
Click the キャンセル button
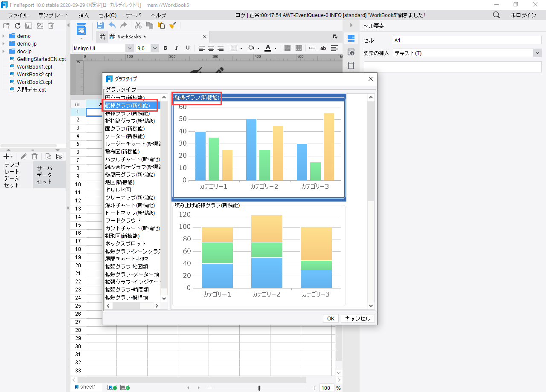357,318
